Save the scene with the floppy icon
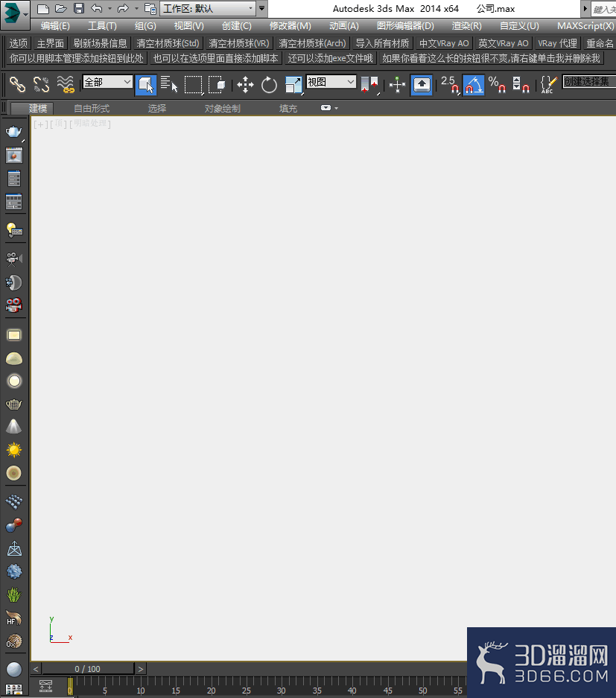 click(x=79, y=8)
